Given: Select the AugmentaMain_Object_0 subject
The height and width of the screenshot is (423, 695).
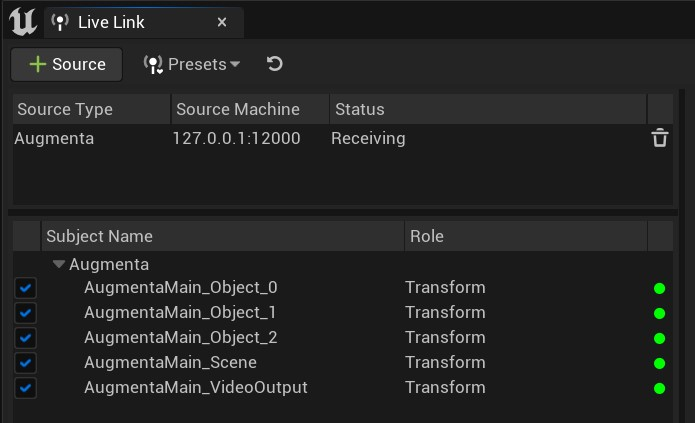Looking at the screenshot, I should pos(181,287).
